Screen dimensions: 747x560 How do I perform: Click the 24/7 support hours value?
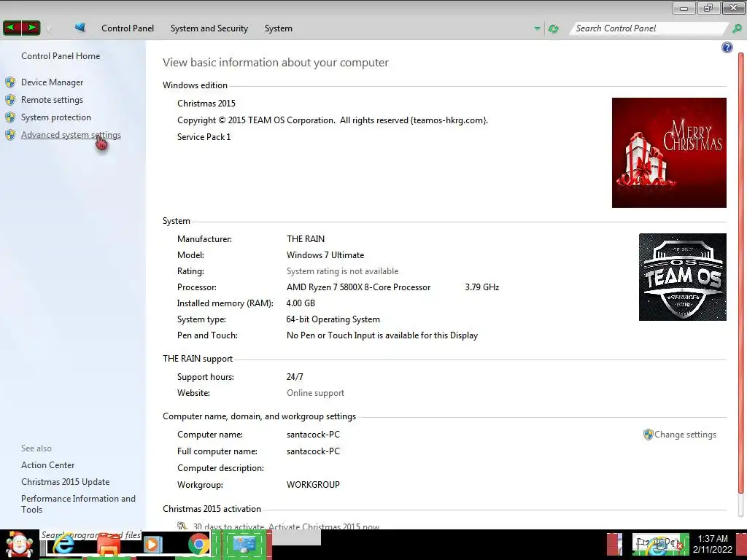pos(295,377)
